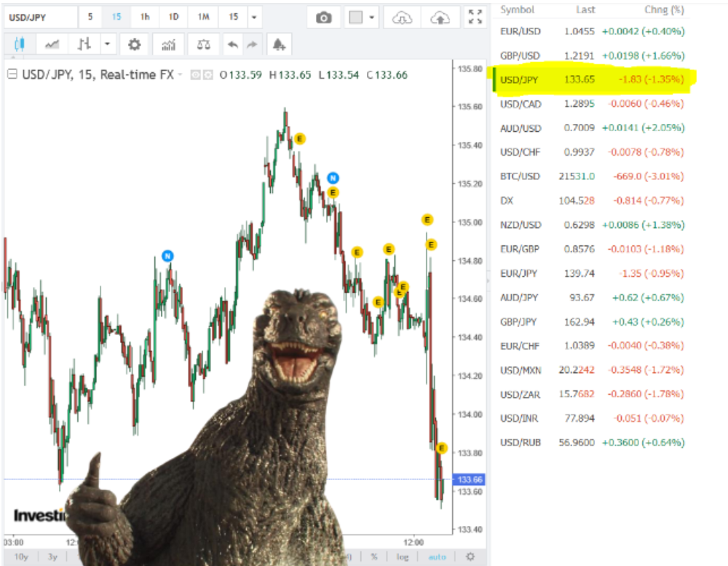Open bottom-right chart settings gear
This screenshot has width=728, height=566.
[x=470, y=557]
